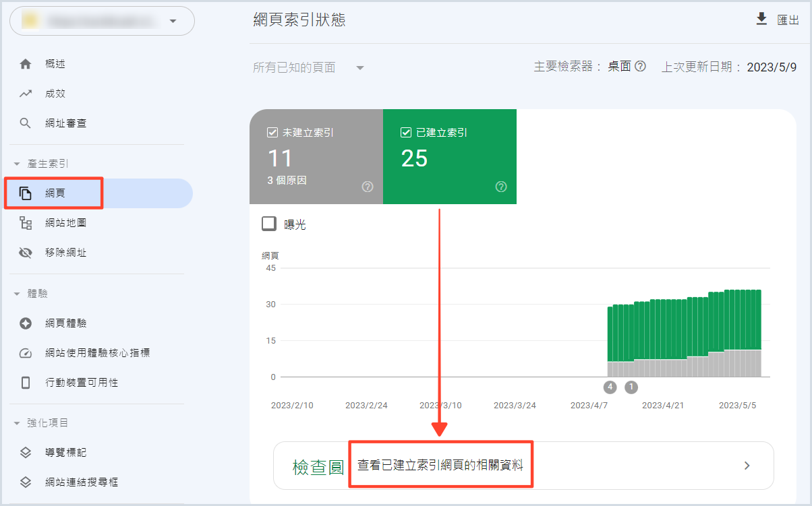Open 查看已建立索引網頁的相關資料 link
This screenshot has width=812, height=506.
click(440, 465)
